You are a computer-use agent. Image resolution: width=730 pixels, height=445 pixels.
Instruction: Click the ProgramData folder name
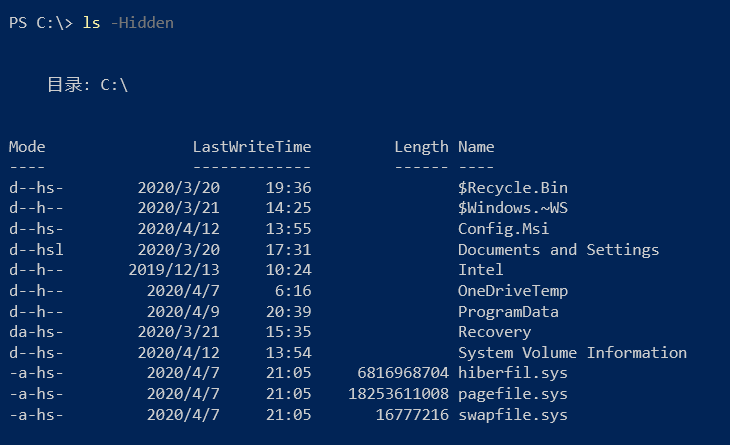pos(508,311)
